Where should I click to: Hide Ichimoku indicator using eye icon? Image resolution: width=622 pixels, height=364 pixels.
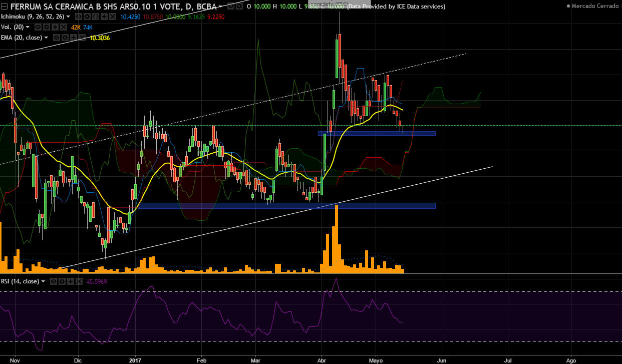(x=79, y=17)
